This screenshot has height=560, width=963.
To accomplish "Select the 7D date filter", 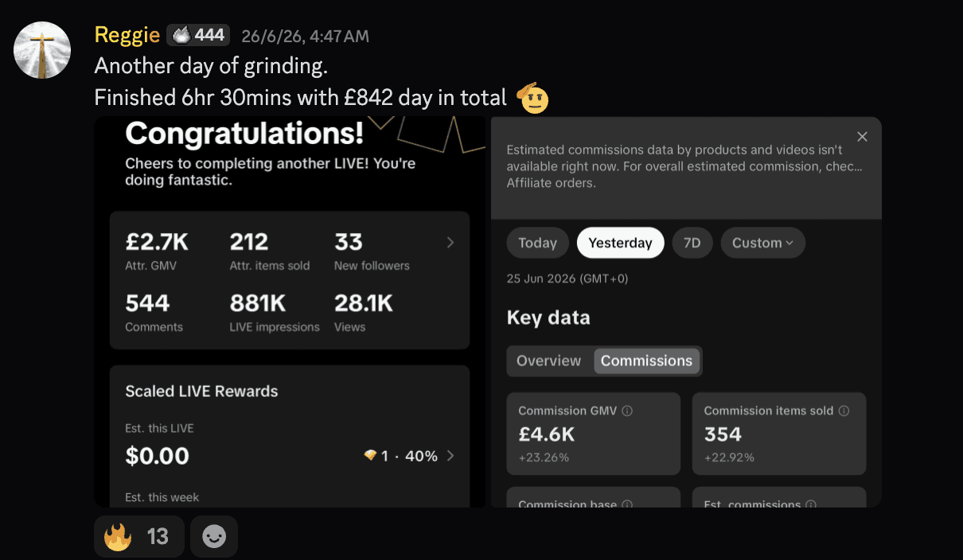I will [x=692, y=243].
